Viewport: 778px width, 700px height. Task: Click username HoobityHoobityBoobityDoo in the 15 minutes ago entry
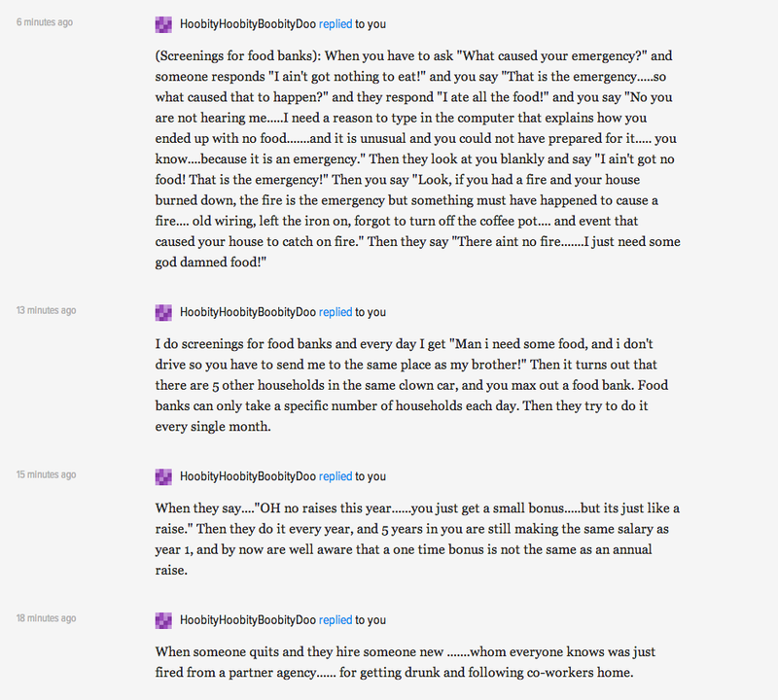pyautogui.click(x=248, y=476)
